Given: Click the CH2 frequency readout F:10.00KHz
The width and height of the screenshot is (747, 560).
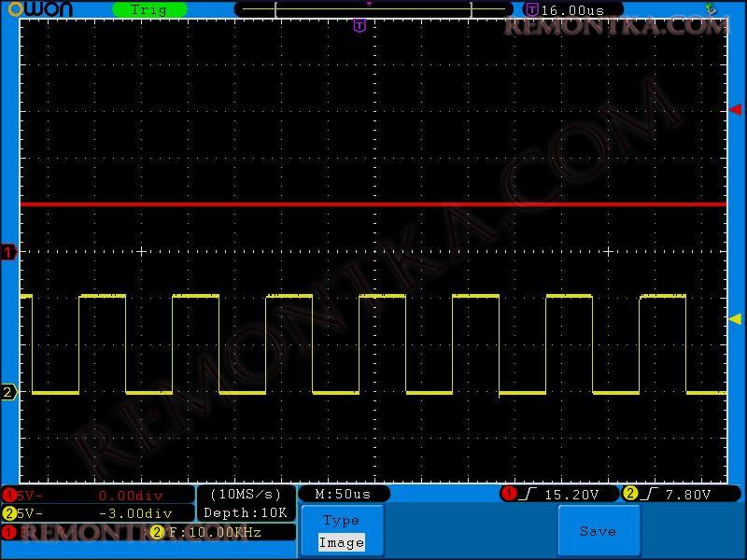Looking at the screenshot, I should tap(213, 532).
